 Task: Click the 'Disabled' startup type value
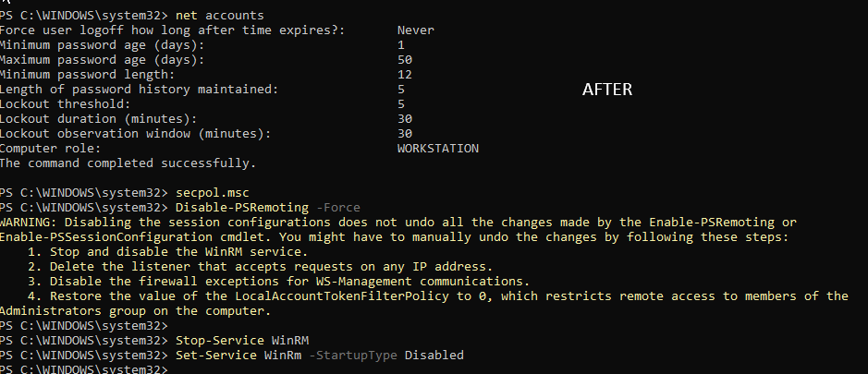pos(434,355)
